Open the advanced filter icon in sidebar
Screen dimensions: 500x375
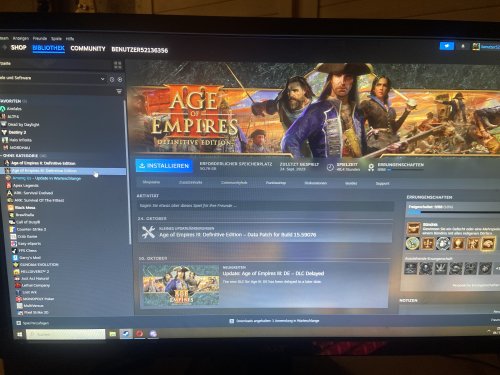(x=119, y=91)
